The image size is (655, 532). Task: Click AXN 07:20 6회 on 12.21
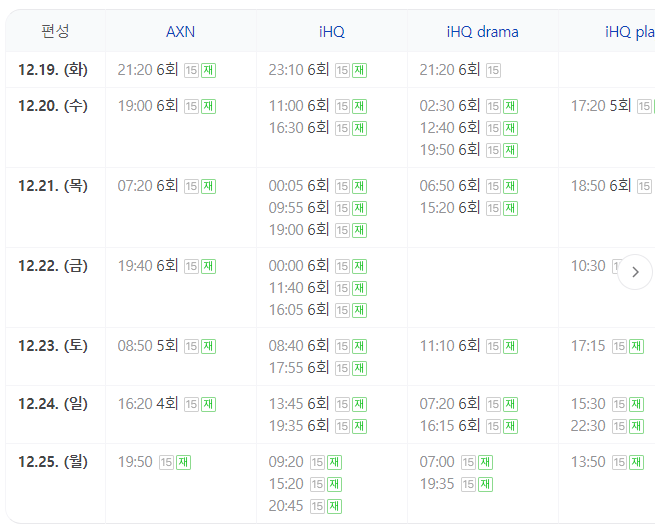(167, 186)
